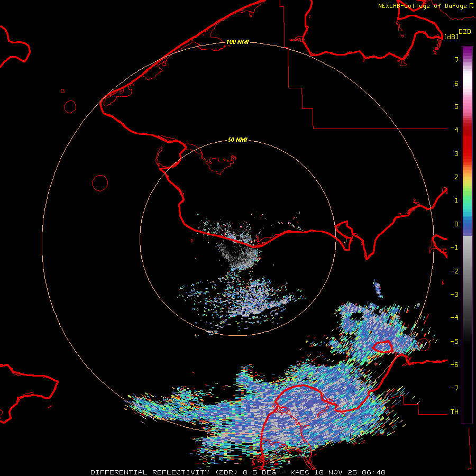
Task: Click the -2 value on color scale
Action: [x=454, y=271]
